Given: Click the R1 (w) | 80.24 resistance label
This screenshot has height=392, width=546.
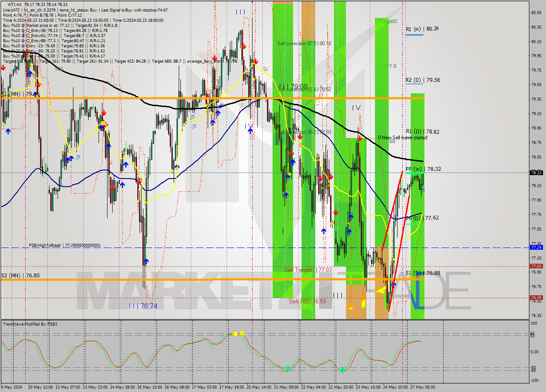Looking at the screenshot, I should [x=422, y=29].
